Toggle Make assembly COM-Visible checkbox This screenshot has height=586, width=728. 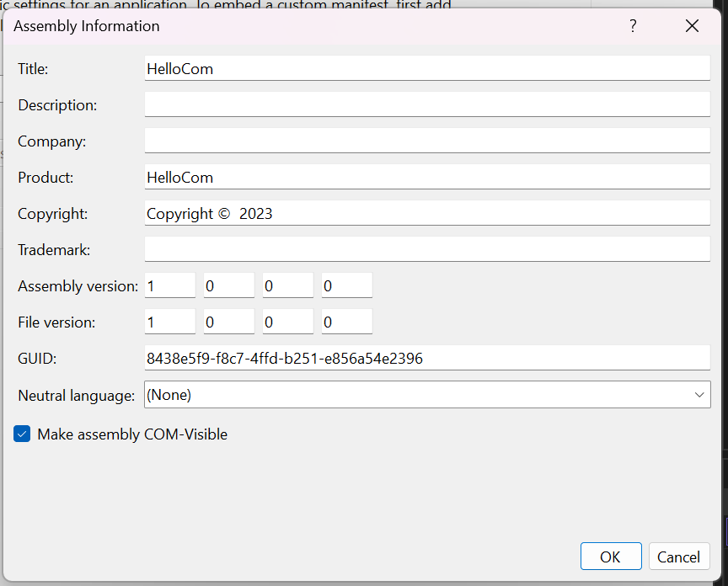(22, 434)
